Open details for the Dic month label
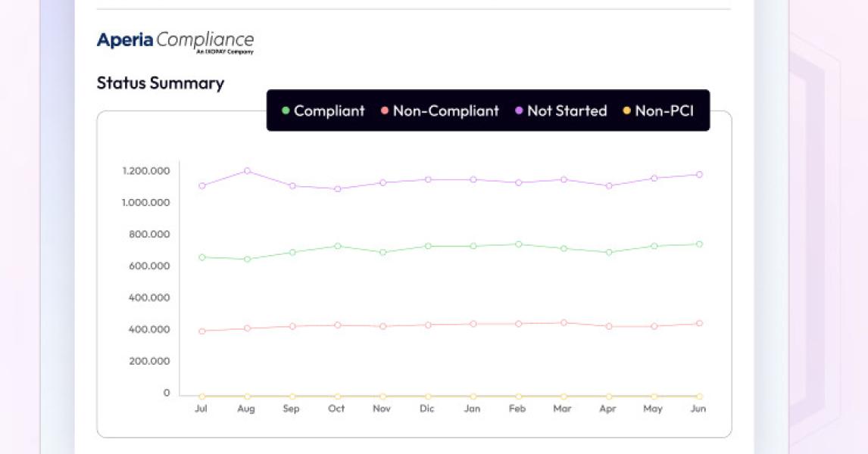868x454 pixels. (x=426, y=408)
